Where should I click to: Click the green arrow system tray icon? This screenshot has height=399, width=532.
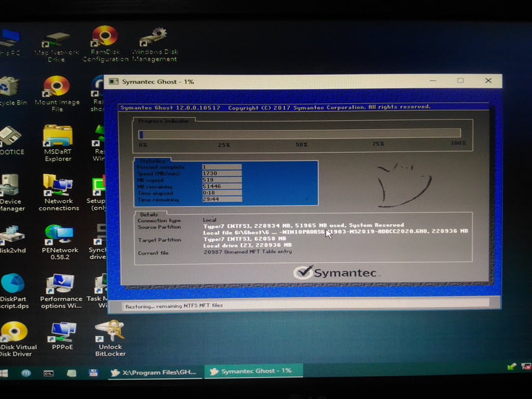(512, 366)
